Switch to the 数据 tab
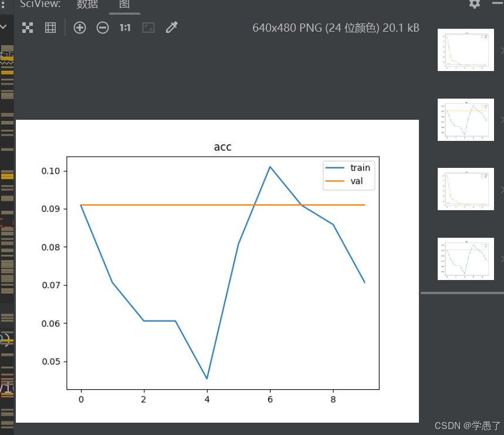 coord(87,5)
